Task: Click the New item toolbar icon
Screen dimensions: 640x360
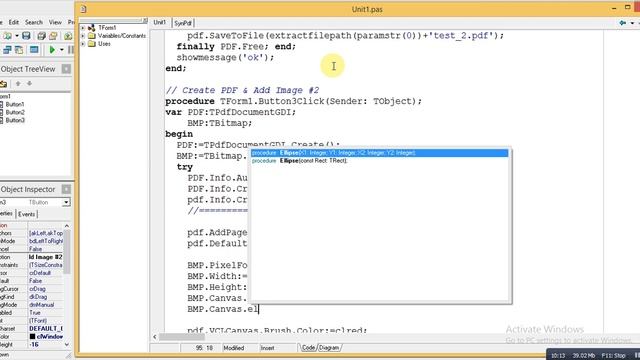Action: 8,36
